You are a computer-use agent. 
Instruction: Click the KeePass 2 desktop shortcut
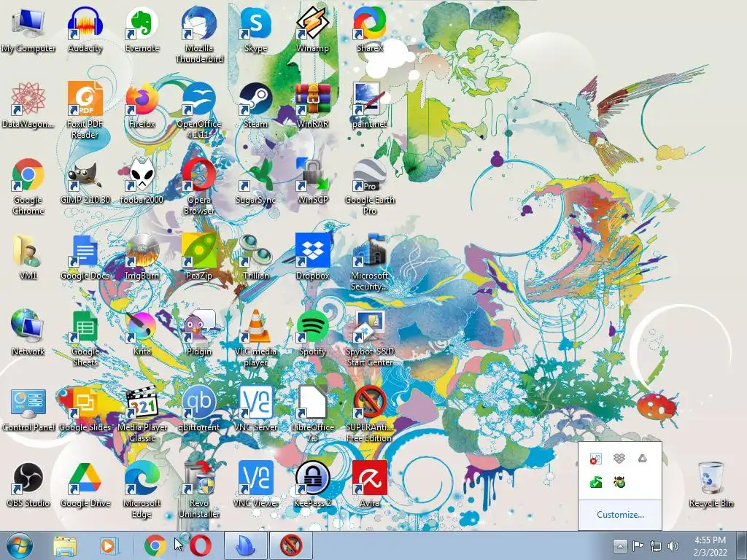(x=312, y=484)
